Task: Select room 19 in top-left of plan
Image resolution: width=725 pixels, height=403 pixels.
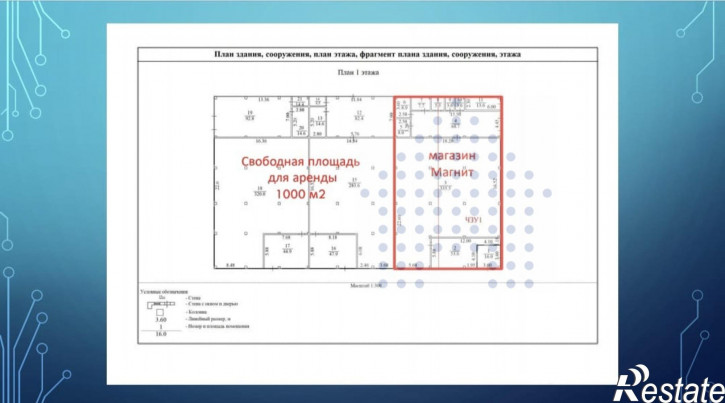Action: (250, 117)
